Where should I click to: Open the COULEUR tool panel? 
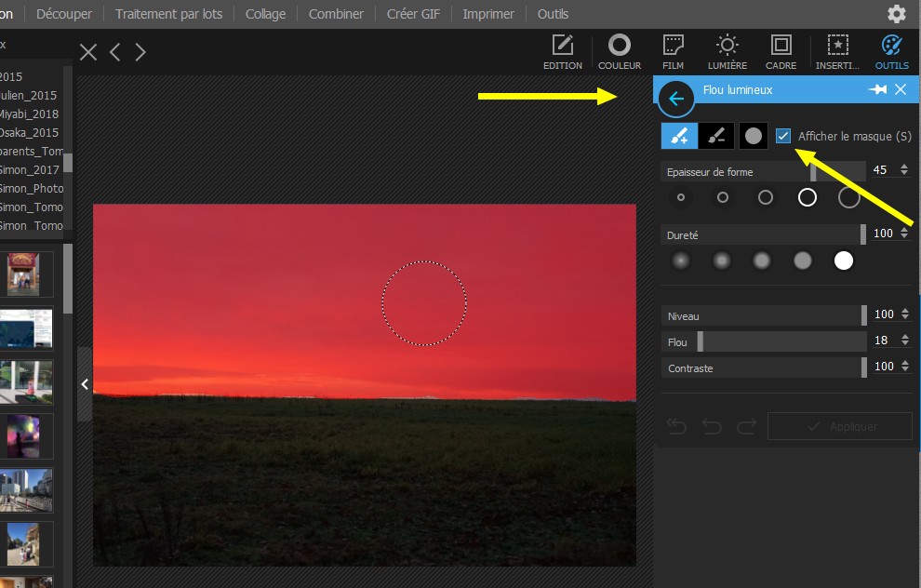point(619,52)
